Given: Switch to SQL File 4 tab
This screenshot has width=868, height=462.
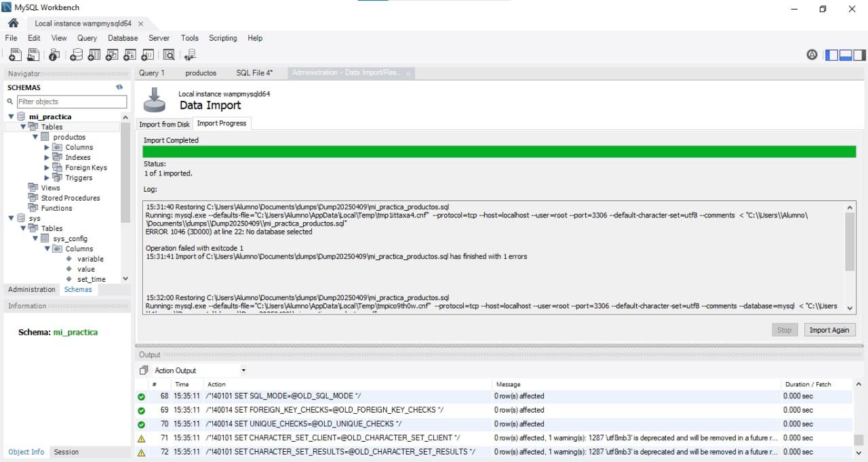Looking at the screenshot, I should [254, 72].
